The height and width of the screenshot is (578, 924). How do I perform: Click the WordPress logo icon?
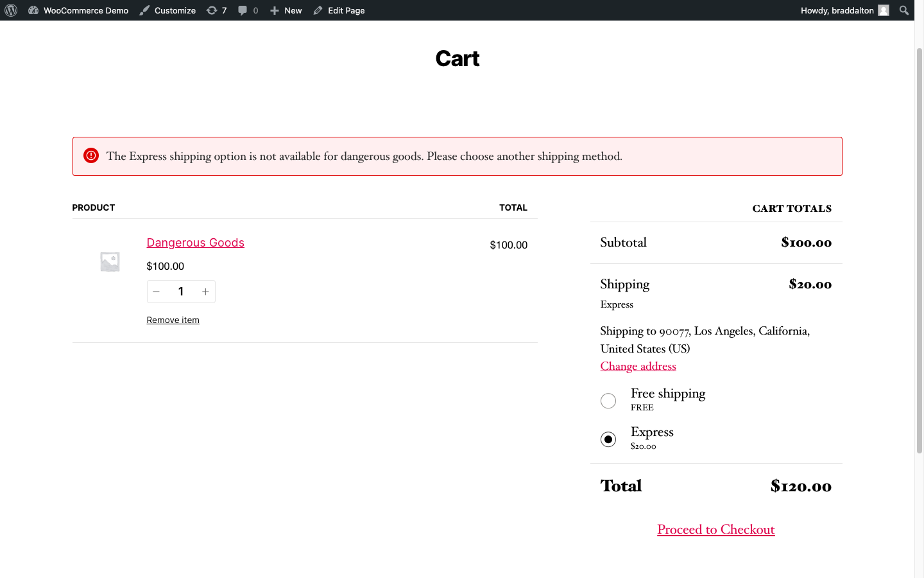coord(11,10)
